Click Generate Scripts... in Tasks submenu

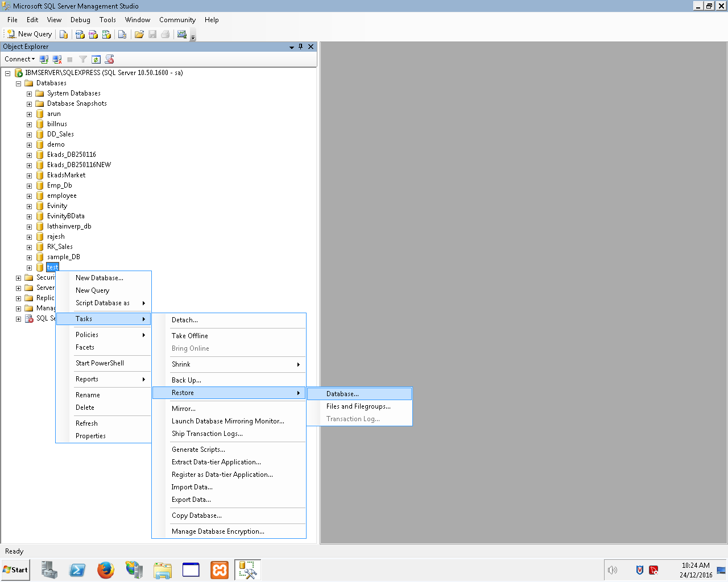[x=229, y=450]
